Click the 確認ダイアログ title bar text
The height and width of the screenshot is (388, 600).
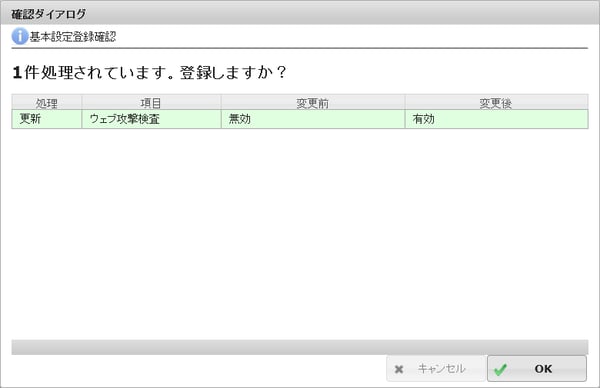tap(49, 14)
